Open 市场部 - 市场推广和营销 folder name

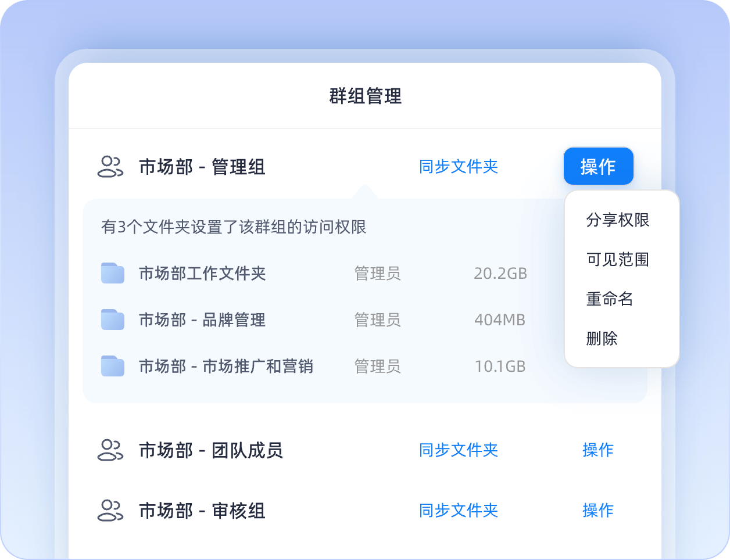226,367
